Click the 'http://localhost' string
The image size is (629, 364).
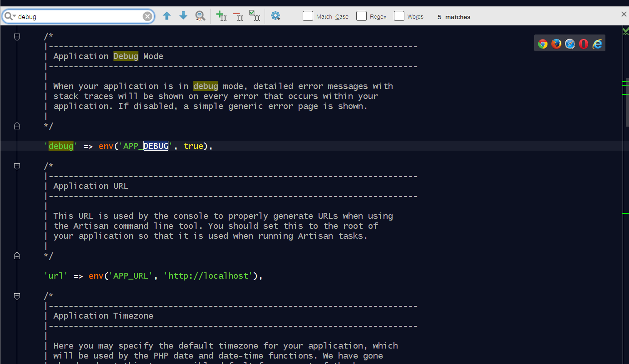[x=208, y=276]
